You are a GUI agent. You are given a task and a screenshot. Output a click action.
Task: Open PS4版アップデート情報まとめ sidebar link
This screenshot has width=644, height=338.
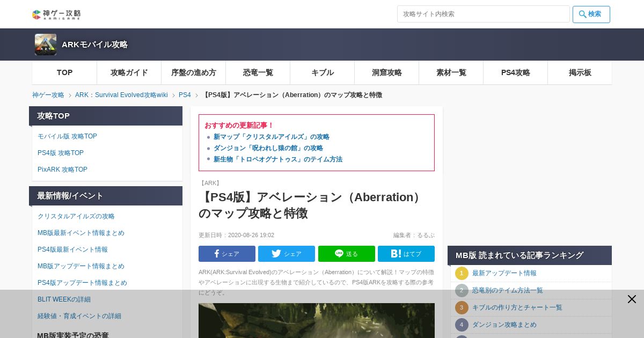pyautogui.click(x=82, y=283)
